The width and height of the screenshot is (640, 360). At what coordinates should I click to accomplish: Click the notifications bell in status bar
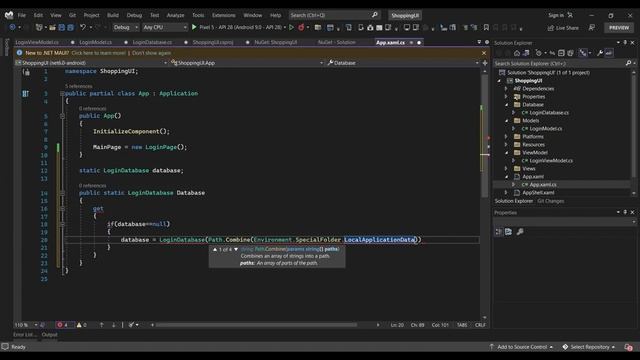click(x=628, y=347)
